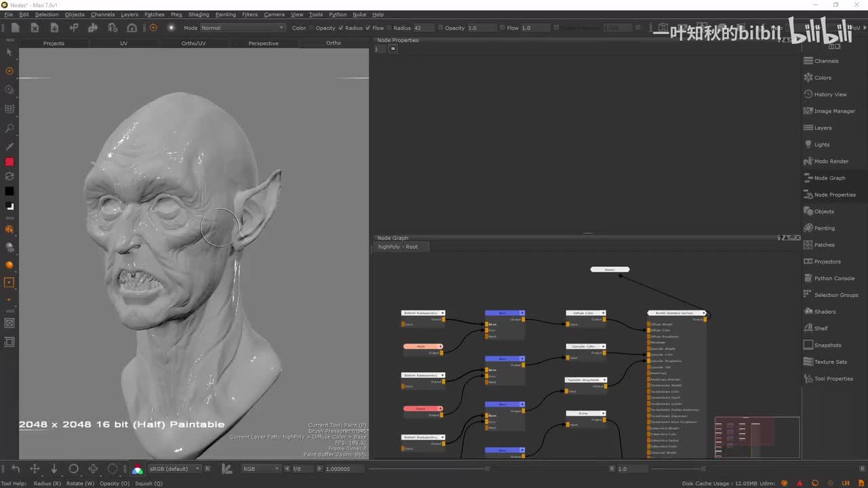This screenshot has width=868, height=488.
Task: Activate the Color Eyedropper tool
Action: click(9, 146)
